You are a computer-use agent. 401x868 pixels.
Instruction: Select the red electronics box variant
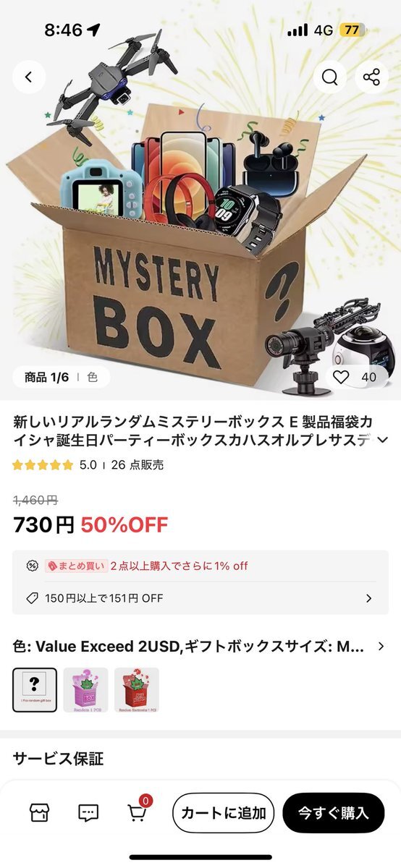click(137, 690)
